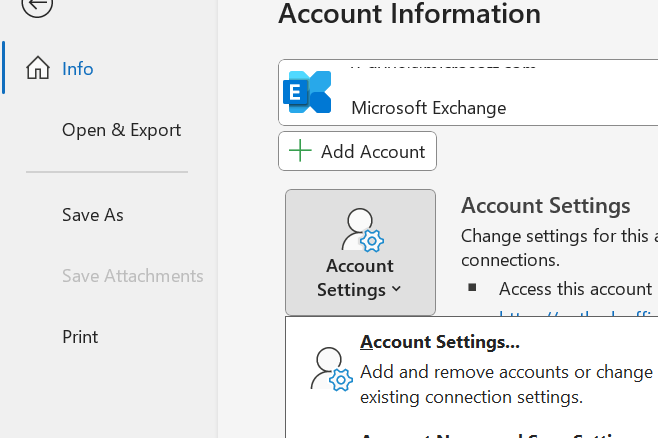The width and height of the screenshot is (658, 440).
Task: Click the Account Information page heading
Action: 410,14
